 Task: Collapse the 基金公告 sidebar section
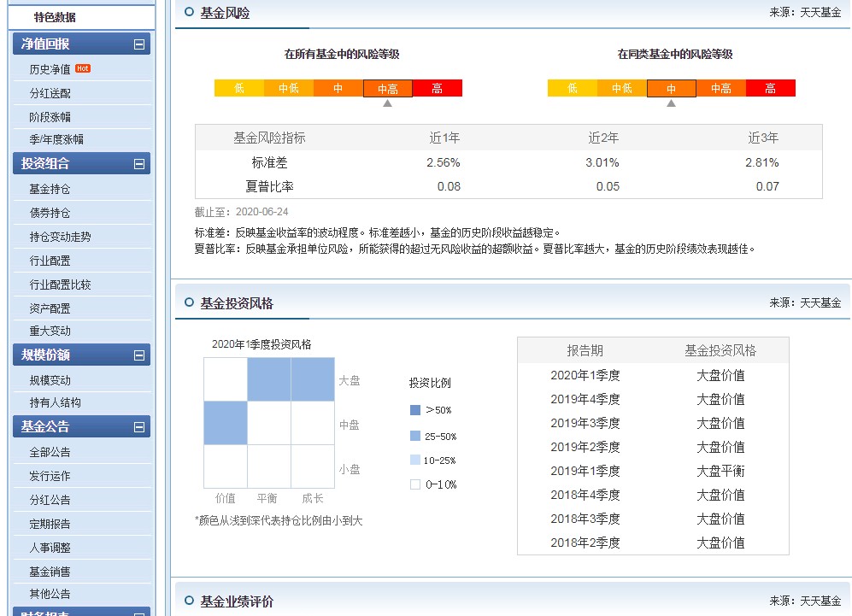(139, 426)
